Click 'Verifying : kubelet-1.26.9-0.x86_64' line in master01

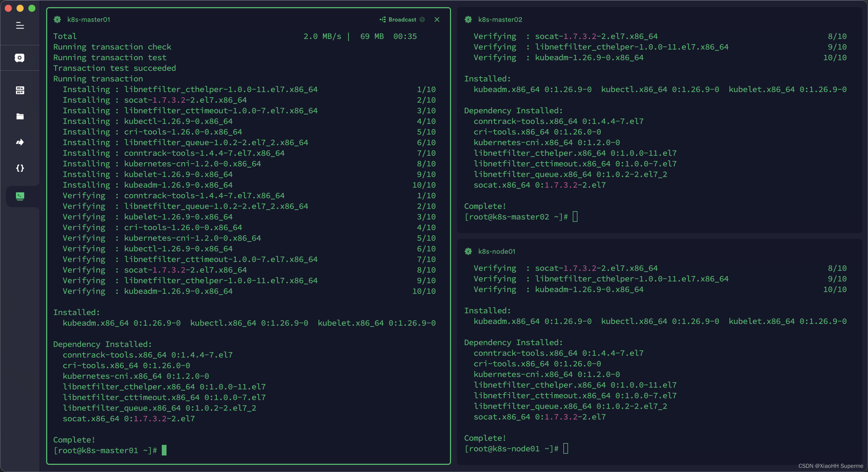pyautogui.click(x=249, y=217)
